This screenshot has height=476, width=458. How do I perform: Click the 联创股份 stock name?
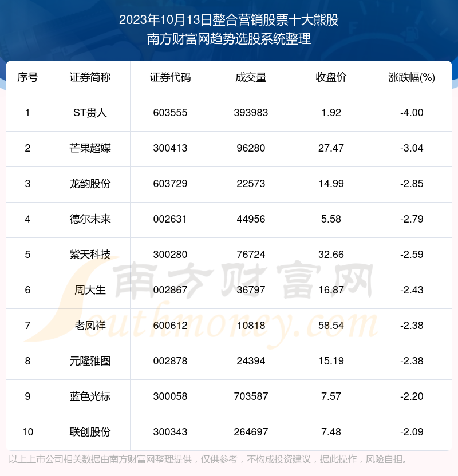click(90, 432)
